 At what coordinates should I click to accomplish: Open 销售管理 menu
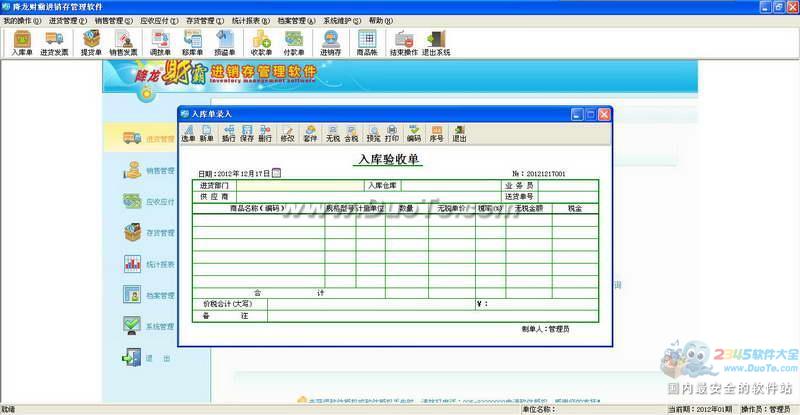coord(113,20)
